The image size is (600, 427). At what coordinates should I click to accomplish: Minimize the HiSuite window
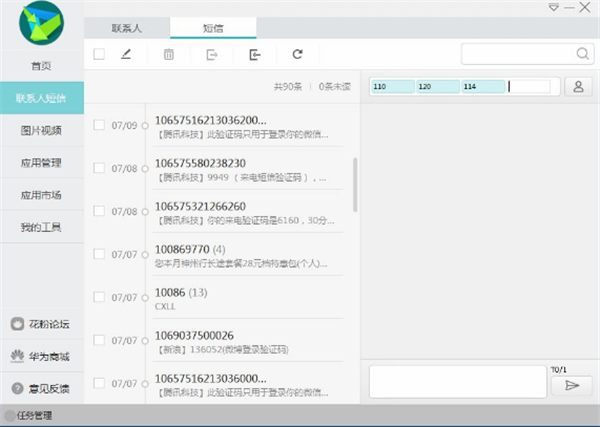click(x=569, y=7)
